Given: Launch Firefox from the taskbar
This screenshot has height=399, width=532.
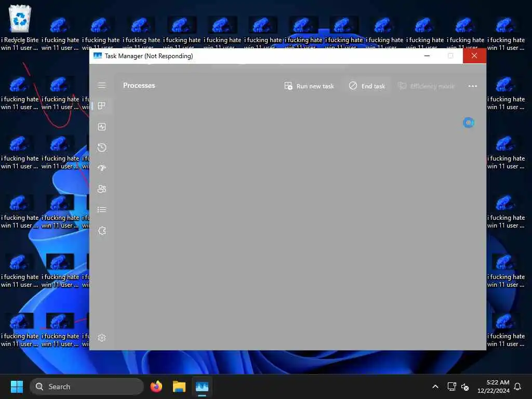Looking at the screenshot, I should (156, 387).
